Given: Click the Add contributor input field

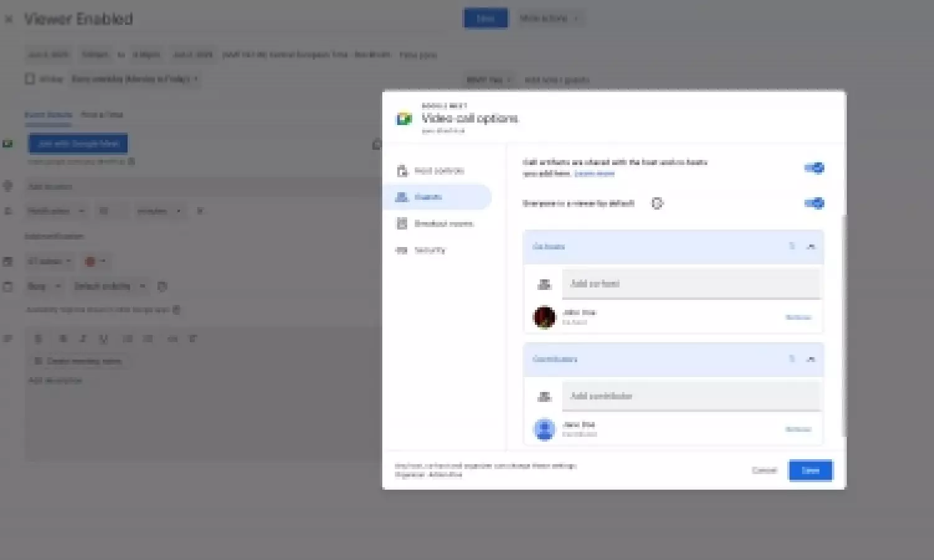Looking at the screenshot, I should click(691, 396).
